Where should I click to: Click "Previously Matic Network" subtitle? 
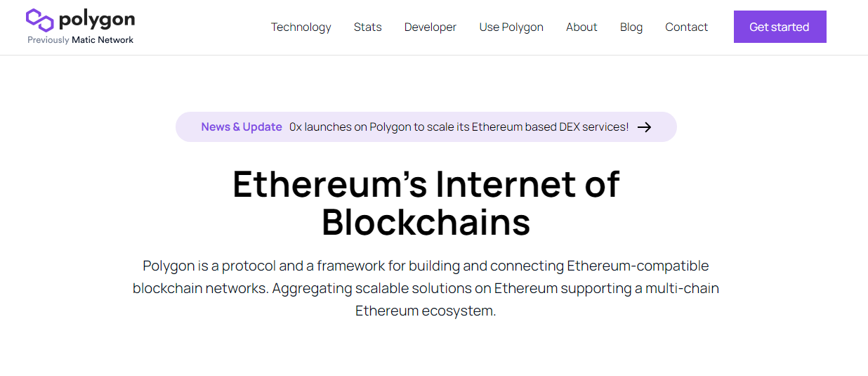(x=80, y=40)
